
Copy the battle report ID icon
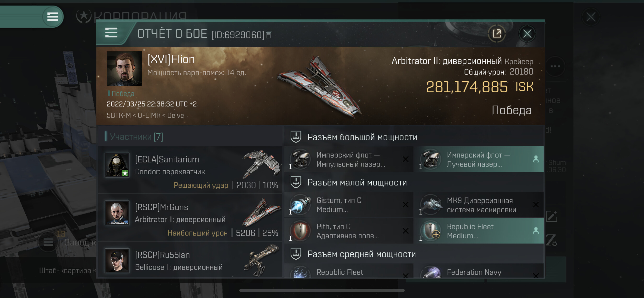269,35
